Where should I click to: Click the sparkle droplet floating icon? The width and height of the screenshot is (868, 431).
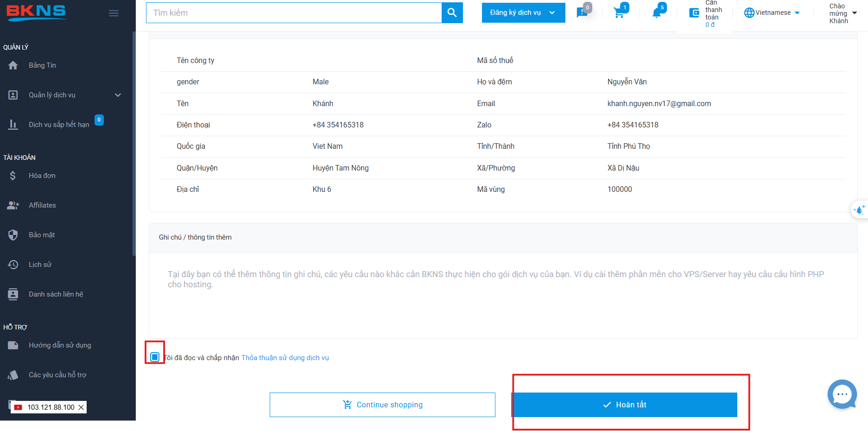[x=859, y=210]
